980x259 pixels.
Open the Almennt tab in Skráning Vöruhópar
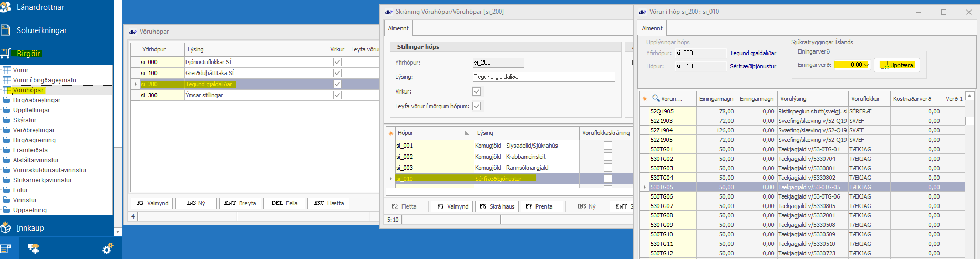coord(398,28)
